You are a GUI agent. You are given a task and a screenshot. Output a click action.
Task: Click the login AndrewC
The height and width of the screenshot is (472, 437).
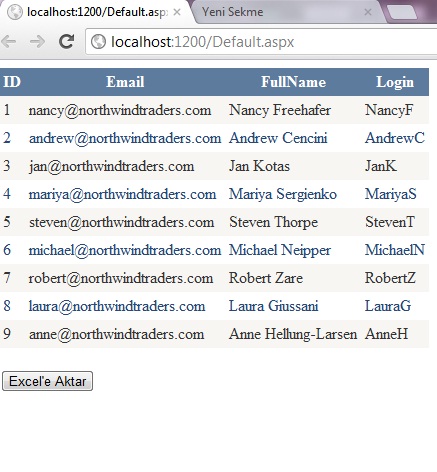[x=395, y=138]
